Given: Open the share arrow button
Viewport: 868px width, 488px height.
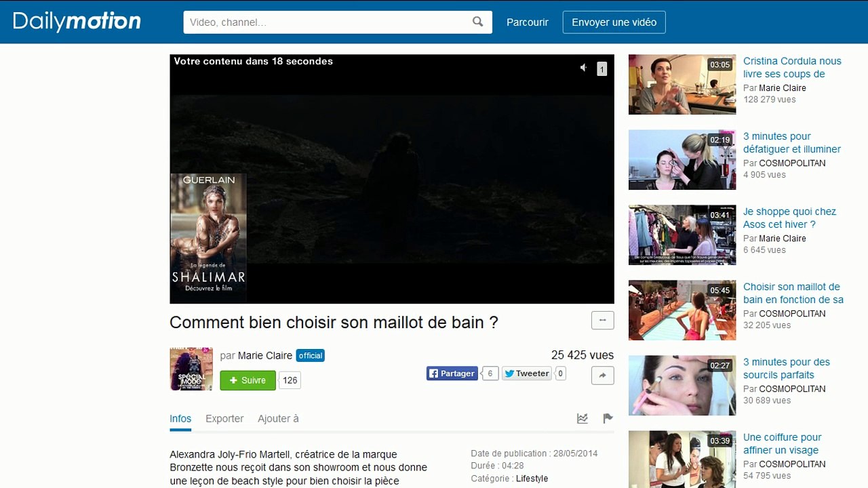Looking at the screenshot, I should 602,375.
